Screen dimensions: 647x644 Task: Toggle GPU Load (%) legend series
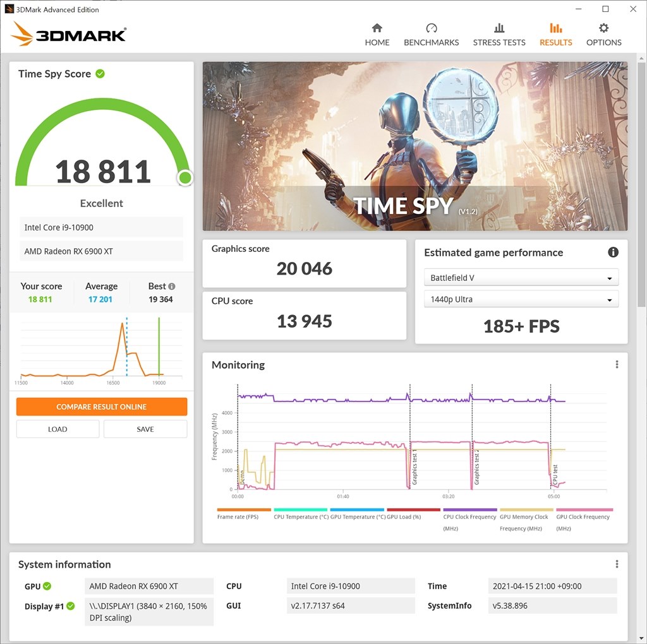pos(413,514)
